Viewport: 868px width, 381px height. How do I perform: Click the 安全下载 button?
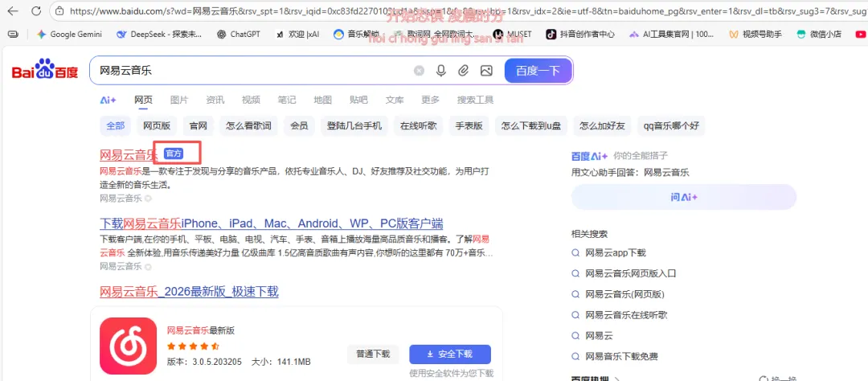(450, 354)
